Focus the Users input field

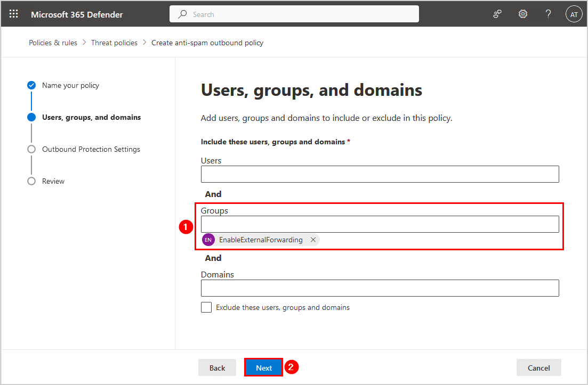[x=380, y=174]
